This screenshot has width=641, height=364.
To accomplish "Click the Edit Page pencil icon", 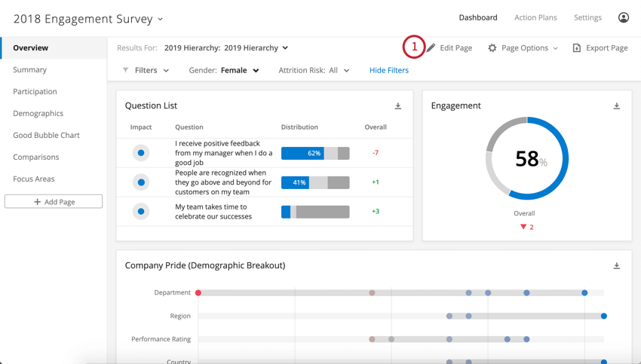I will (x=431, y=48).
